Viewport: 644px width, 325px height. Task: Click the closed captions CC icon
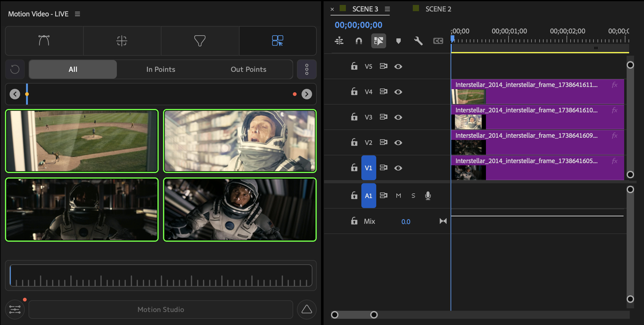[438, 41]
